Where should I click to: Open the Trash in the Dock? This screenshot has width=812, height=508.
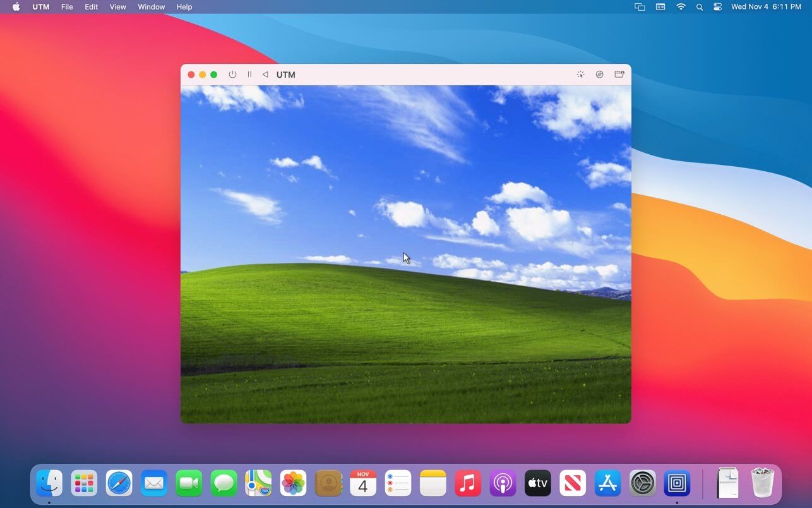[762, 483]
